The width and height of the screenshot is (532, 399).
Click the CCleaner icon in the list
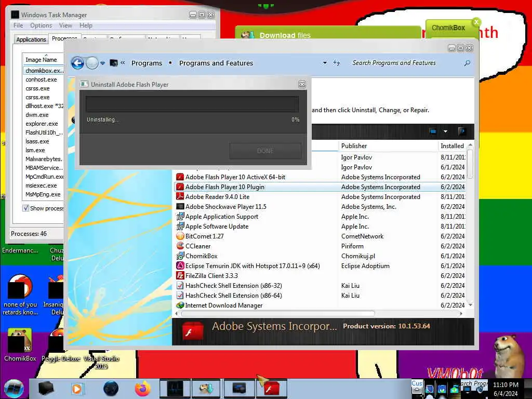pyautogui.click(x=180, y=246)
